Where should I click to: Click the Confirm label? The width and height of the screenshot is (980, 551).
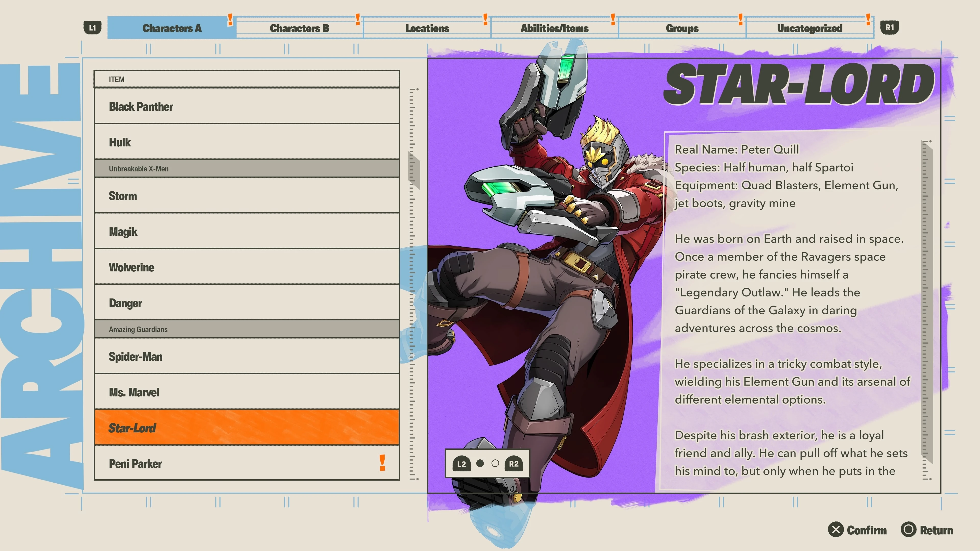867,530
